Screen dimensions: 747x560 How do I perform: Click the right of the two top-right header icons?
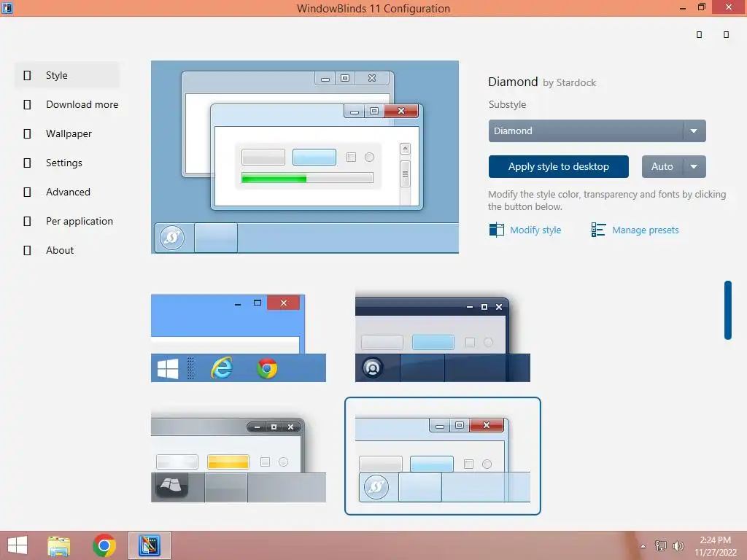726,34
